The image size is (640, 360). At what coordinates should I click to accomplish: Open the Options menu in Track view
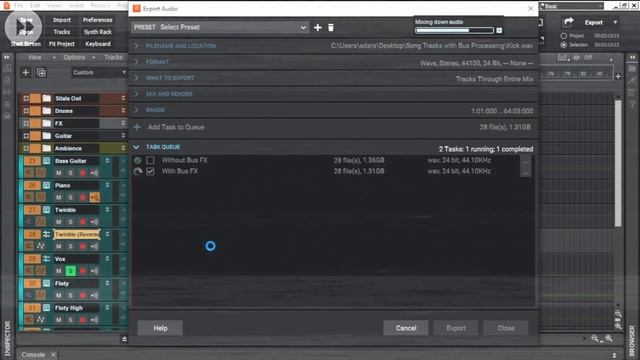[x=74, y=58]
